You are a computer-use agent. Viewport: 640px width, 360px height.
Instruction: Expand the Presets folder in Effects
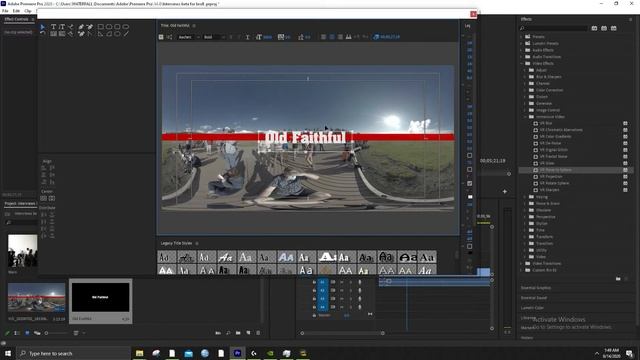click(x=522, y=37)
